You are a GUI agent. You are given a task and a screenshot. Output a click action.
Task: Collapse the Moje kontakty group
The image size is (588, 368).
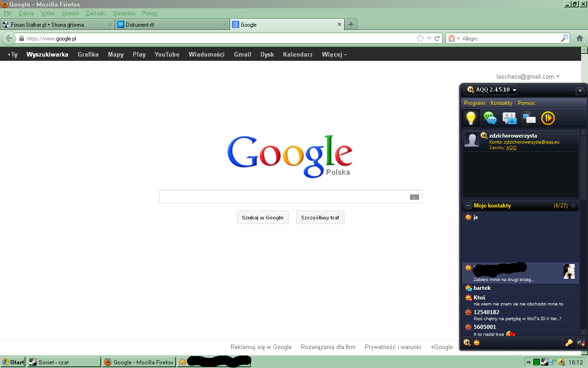(x=468, y=206)
